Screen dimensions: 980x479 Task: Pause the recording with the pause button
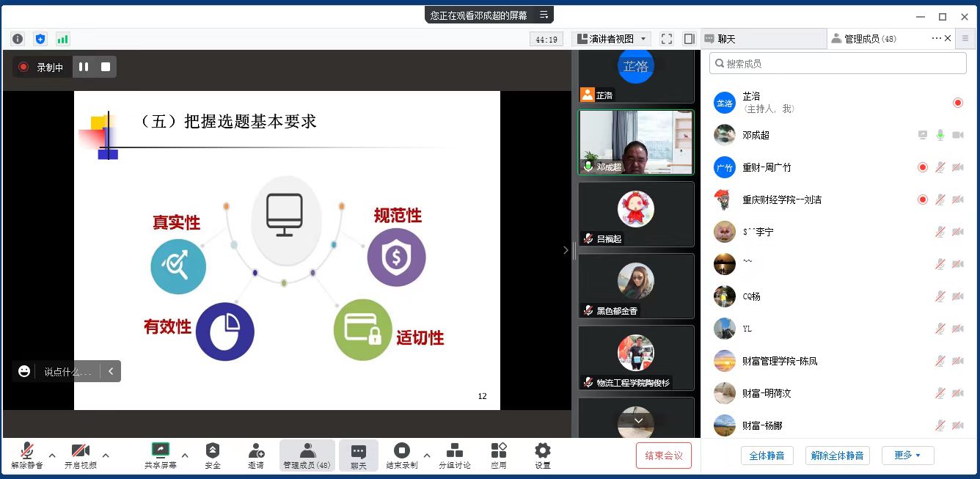click(x=84, y=67)
